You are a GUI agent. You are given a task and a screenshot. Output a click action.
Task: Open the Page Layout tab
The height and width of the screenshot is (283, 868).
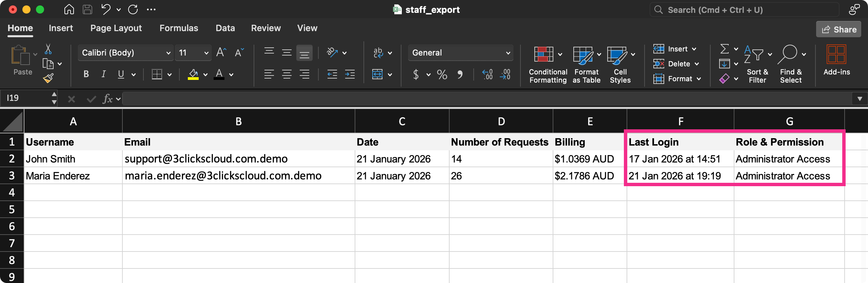point(116,28)
